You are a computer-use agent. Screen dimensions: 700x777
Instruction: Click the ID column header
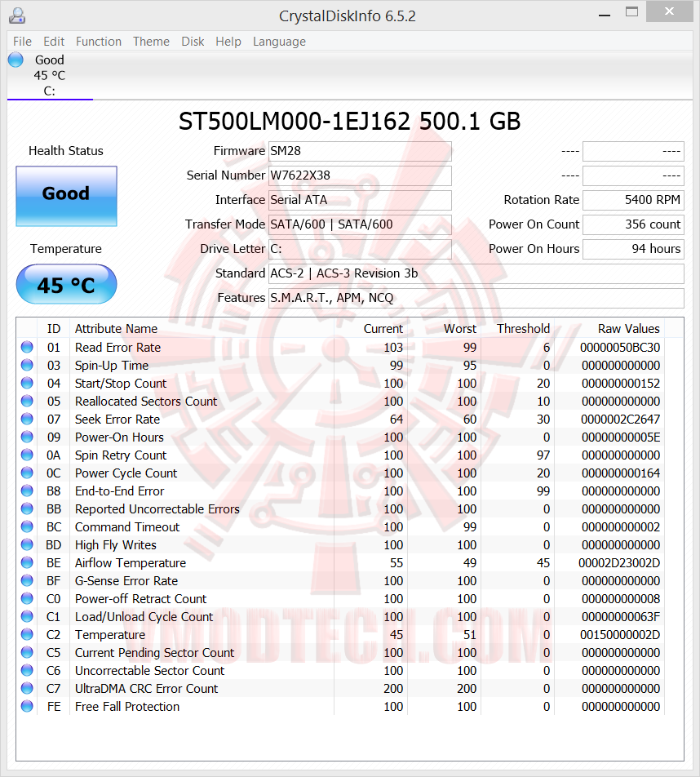[54, 329]
